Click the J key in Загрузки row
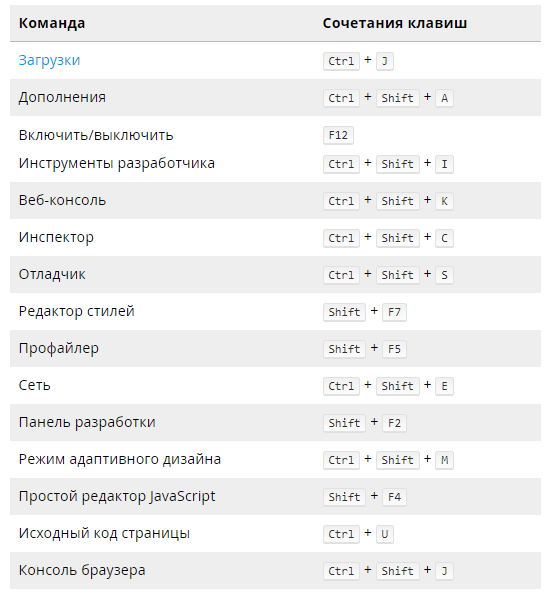This screenshot has width=545, height=601. tap(385, 61)
